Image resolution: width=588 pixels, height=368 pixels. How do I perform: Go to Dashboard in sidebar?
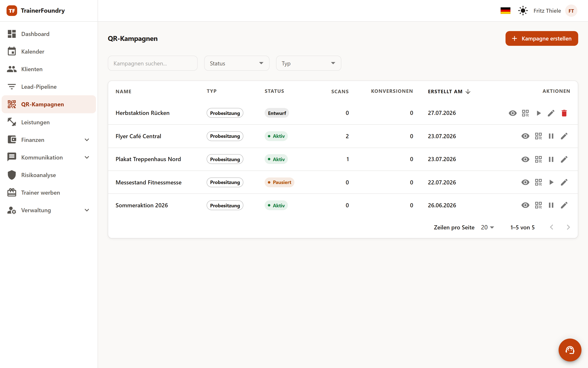coord(49,34)
